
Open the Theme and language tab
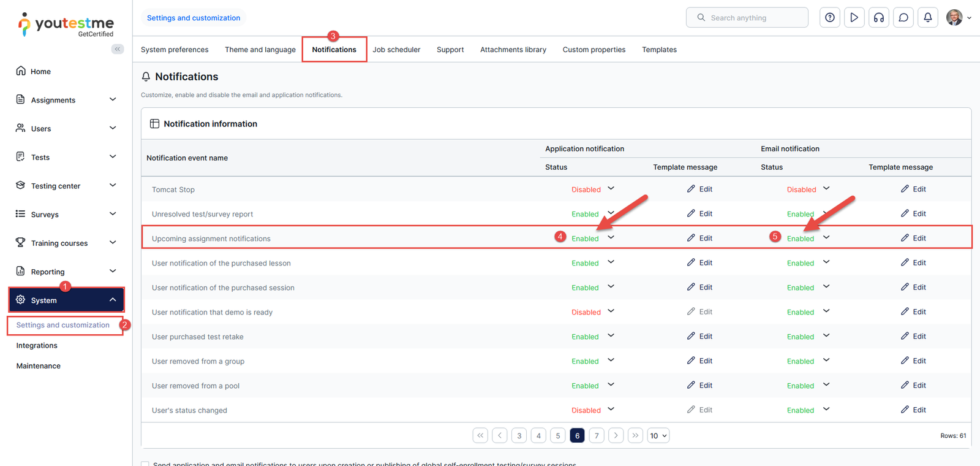260,50
